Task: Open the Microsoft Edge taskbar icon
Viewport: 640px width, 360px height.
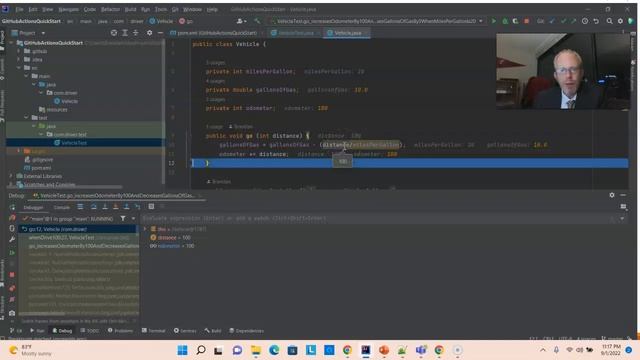Action: coord(274,350)
